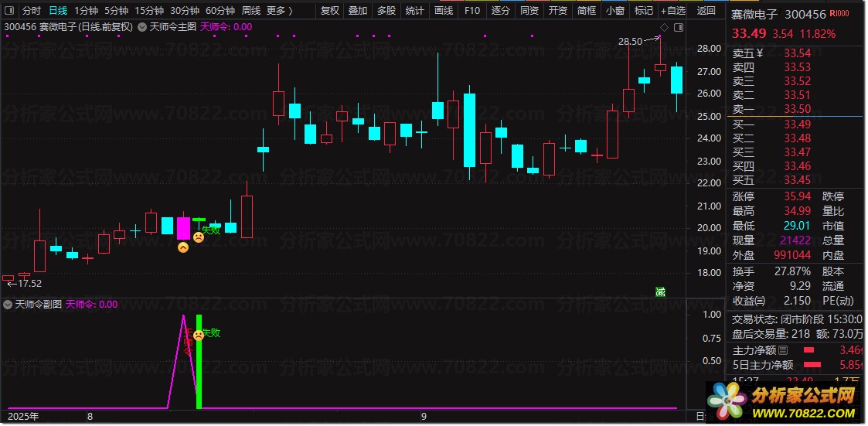Click the green 失败 label on main chart
Image resolution: width=868 pixels, height=426 pixels.
pyautogui.click(x=212, y=230)
